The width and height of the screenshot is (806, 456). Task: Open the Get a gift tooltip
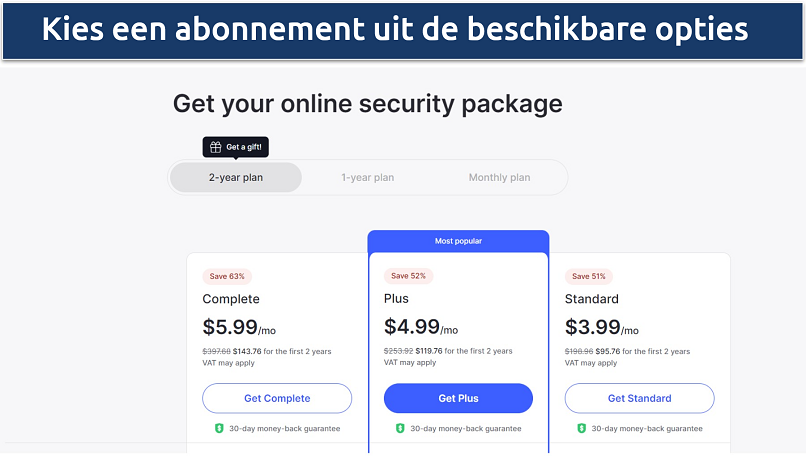236,147
